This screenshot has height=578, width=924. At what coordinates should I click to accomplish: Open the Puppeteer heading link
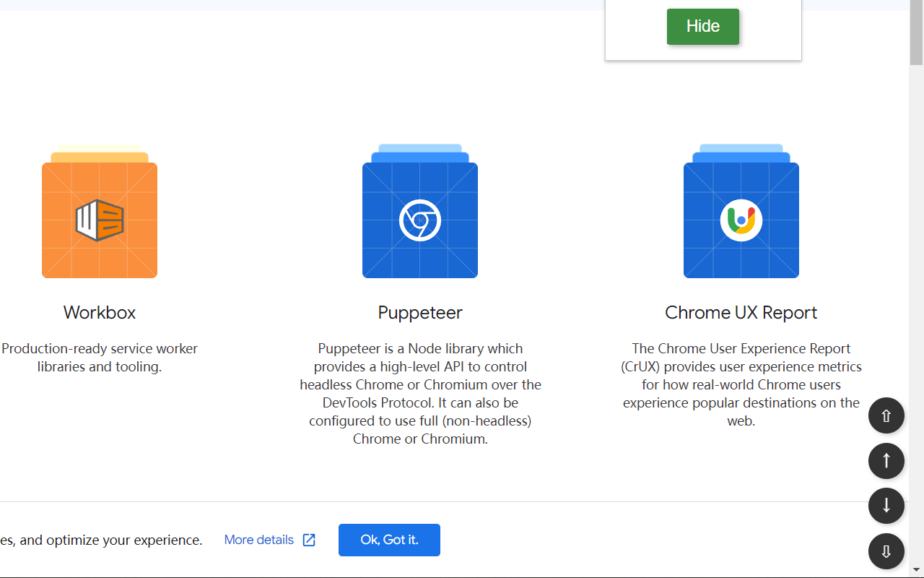click(420, 312)
